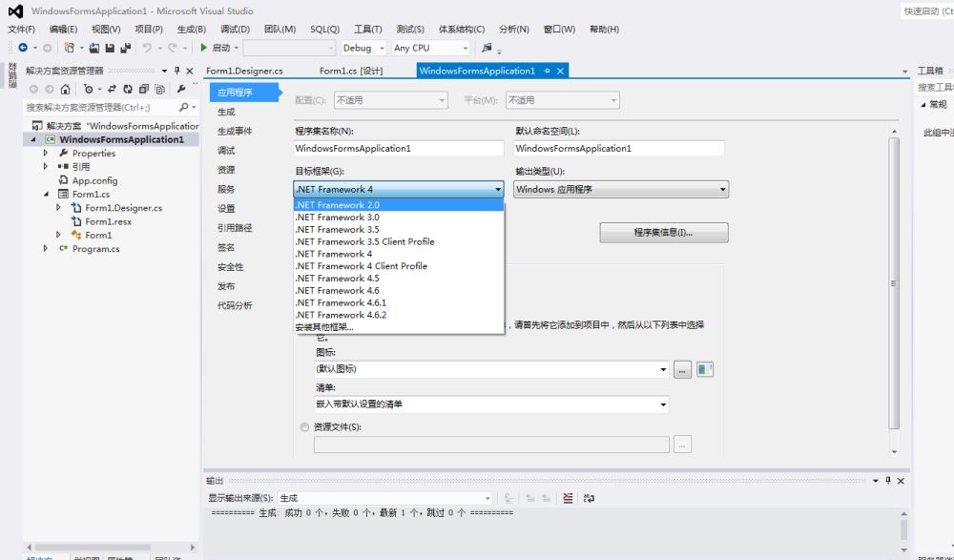This screenshot has height=560, width=954.
Task: Select the 资源文件(S) radio button
Action: click(x=304, y=427)
